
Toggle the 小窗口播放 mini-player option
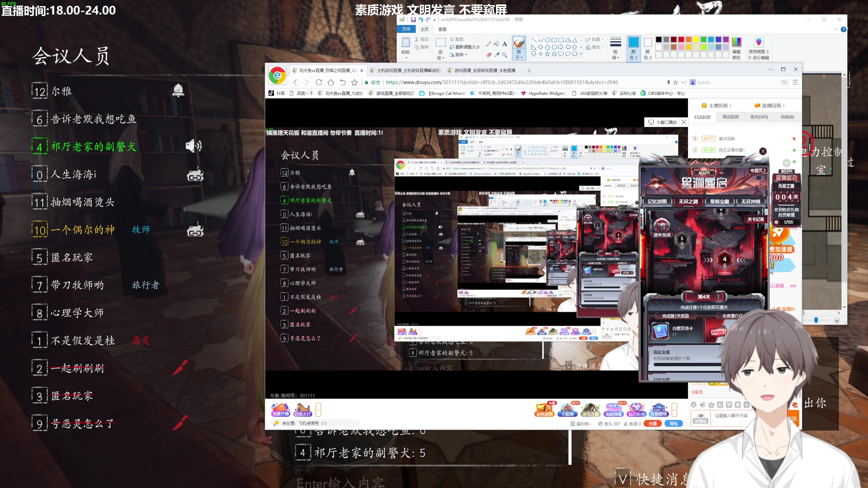pos(662,122)
